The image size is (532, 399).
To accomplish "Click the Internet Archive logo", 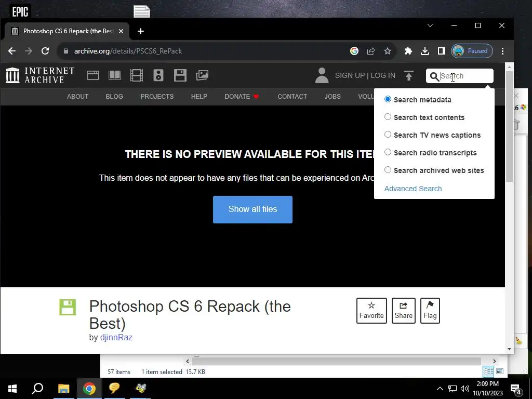I will click(x=40, y=75).
